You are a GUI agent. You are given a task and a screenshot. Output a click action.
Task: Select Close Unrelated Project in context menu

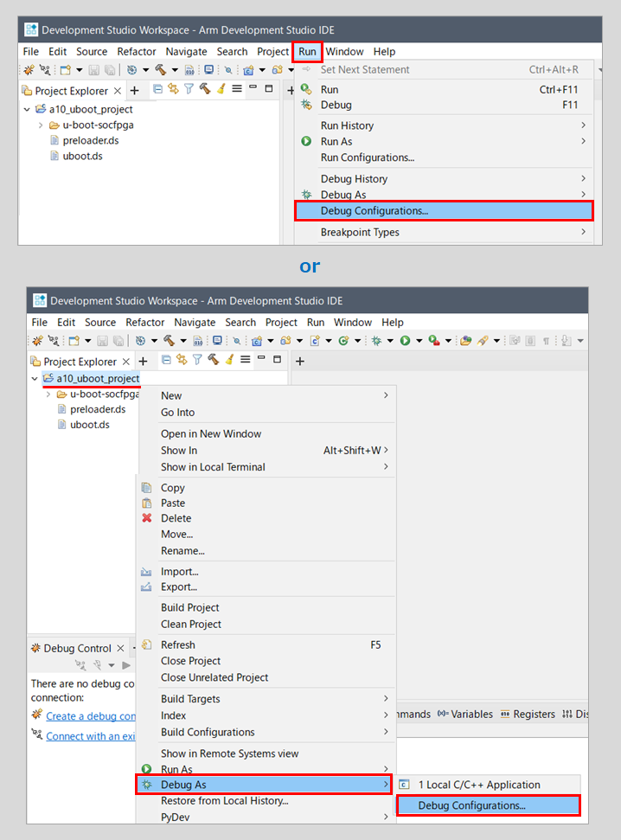214,677
